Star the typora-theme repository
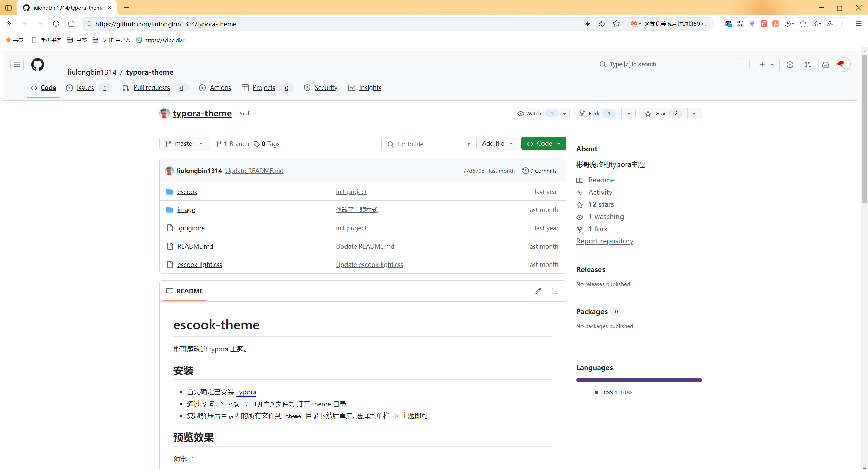Image resolution: width=868 pixels, height=469 pixels. click(x=663, y=113)
